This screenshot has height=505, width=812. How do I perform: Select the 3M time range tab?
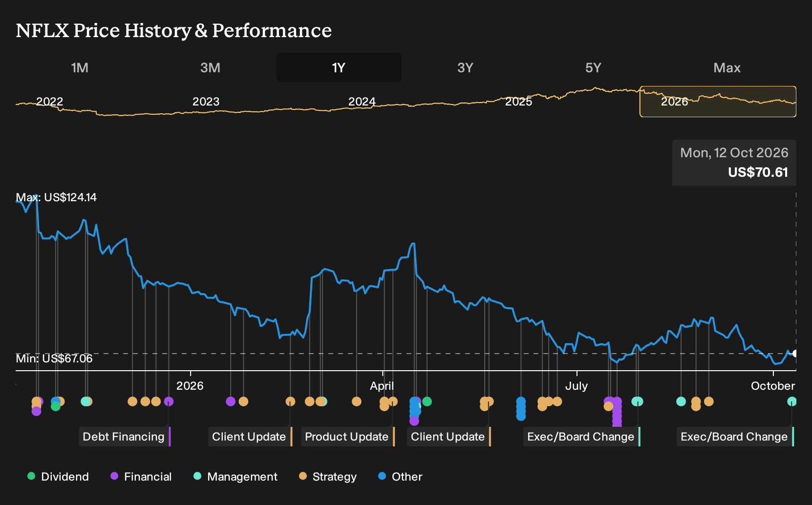210,67
